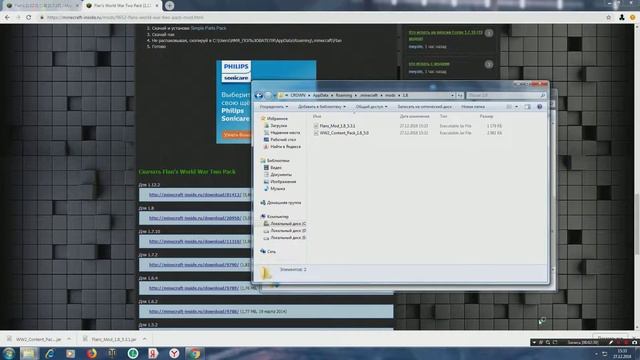
Task: Click AppData in the address breadcrumb
Action: [x=320, y=95]
